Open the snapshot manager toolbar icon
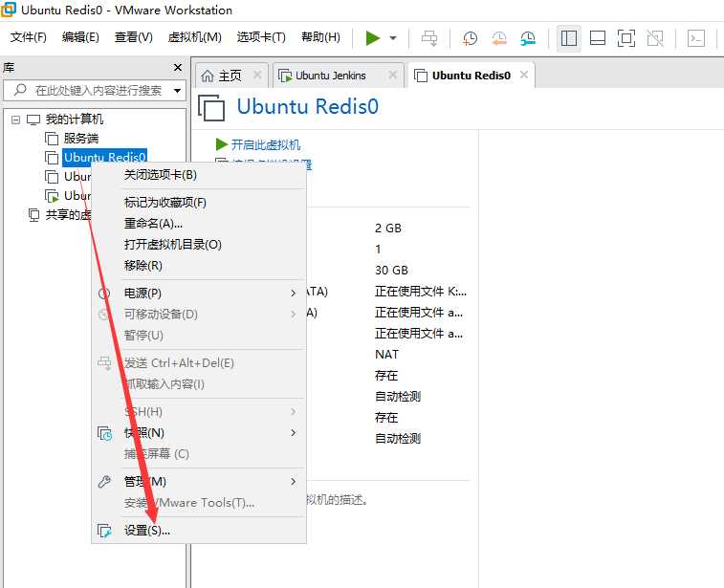The image size is (724, 588). (528, 38)
